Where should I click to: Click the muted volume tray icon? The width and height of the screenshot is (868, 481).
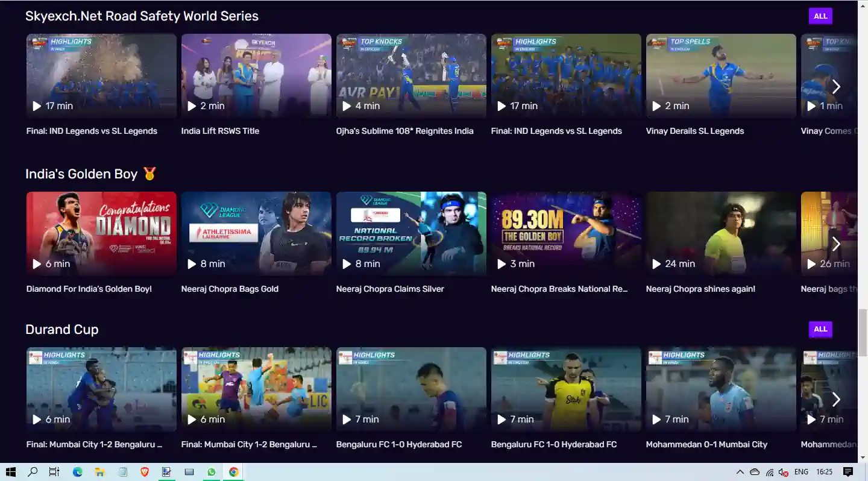click(784, 472)
